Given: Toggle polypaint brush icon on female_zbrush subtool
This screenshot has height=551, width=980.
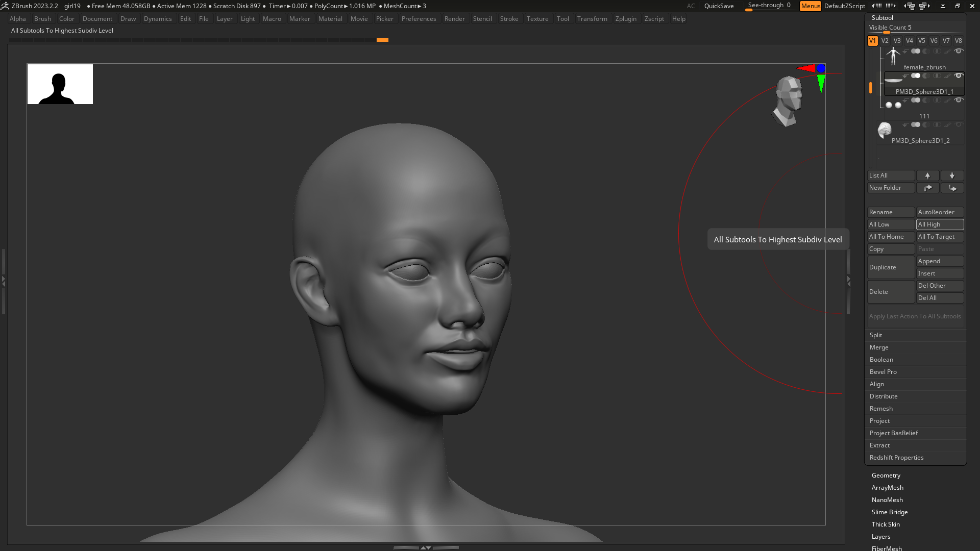Looking at the screenshot, I should coord(947,52).
